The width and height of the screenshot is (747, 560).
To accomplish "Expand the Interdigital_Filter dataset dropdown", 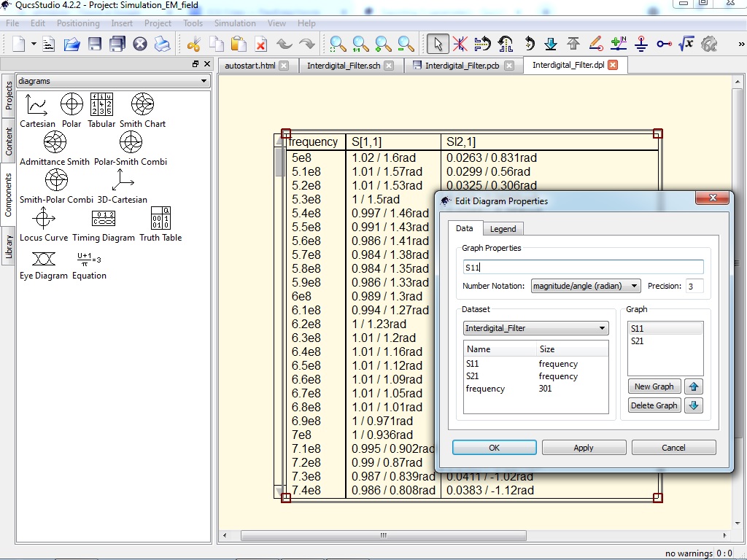I will (536, 328).
